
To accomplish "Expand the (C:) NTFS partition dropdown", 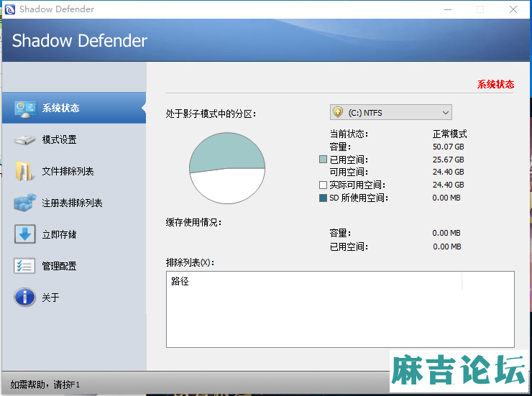I will tap(391, 112).
